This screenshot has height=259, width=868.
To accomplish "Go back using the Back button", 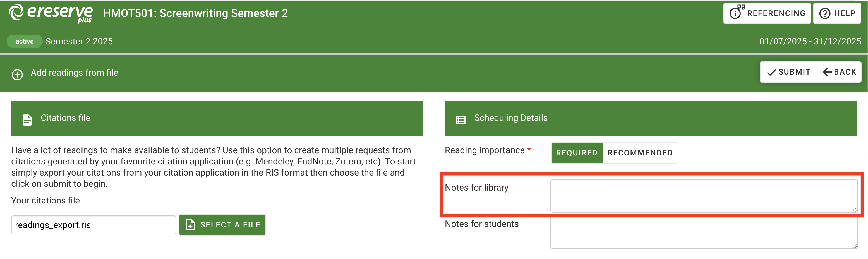I will pyautogui.click(x=839, y=72).
